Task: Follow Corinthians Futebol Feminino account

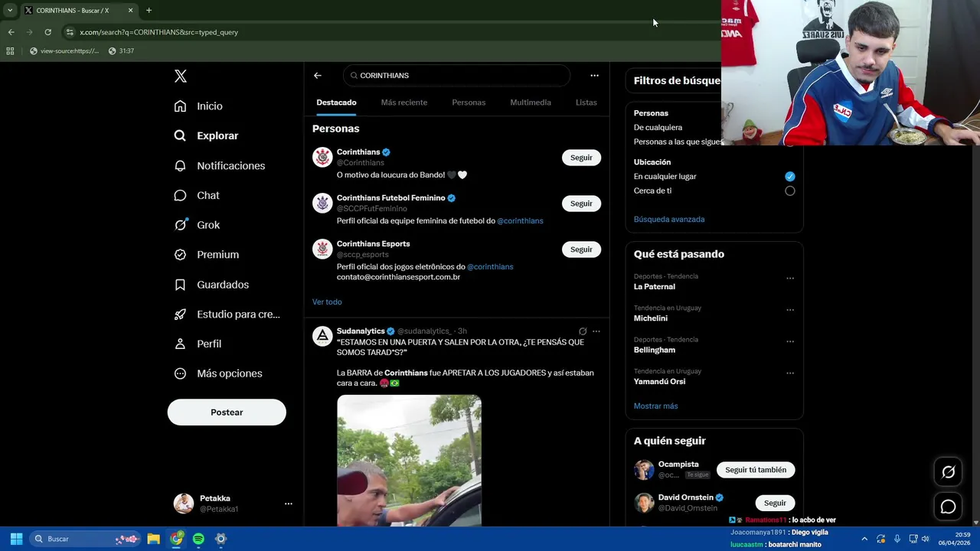Action: pos(581,204)
